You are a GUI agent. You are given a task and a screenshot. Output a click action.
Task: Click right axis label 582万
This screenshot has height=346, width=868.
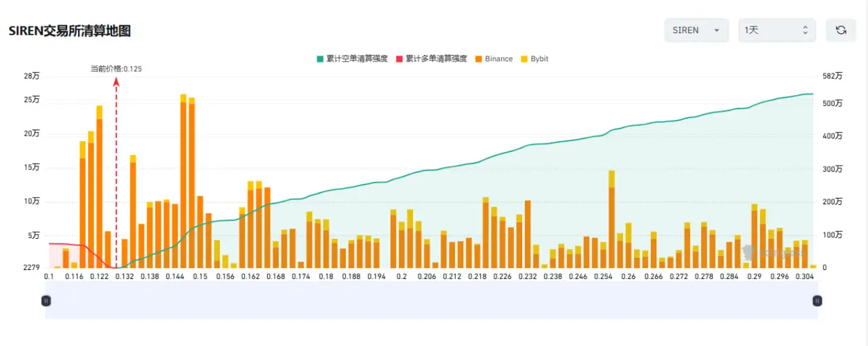(831, 77)
